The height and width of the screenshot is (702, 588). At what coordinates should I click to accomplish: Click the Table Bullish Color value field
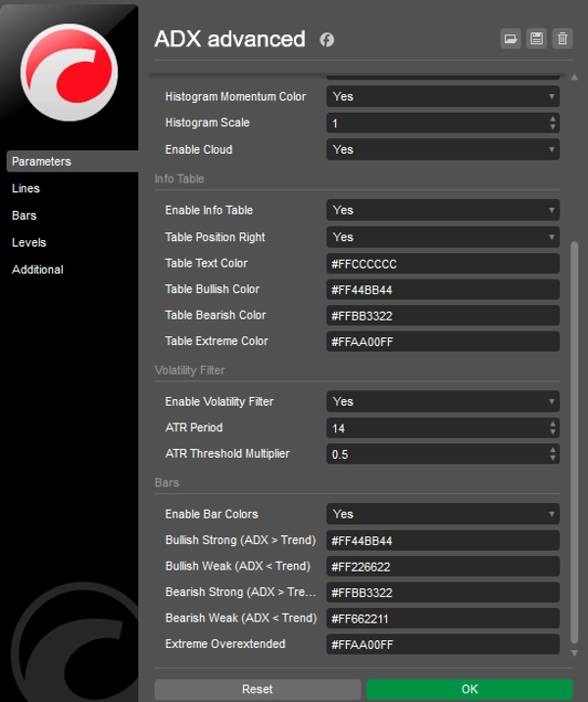coord(442,290)
